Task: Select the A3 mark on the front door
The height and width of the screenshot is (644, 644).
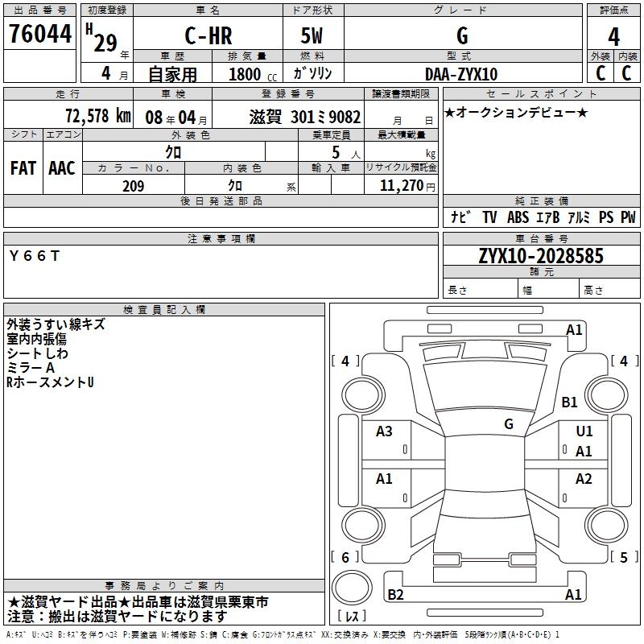Action: tap(384, 431)
